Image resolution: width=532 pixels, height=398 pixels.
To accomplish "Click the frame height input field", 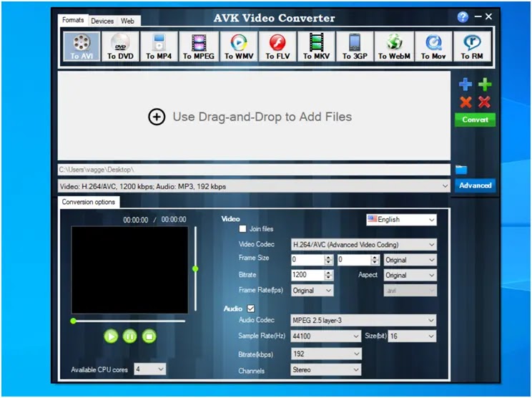I will [354, 260].
